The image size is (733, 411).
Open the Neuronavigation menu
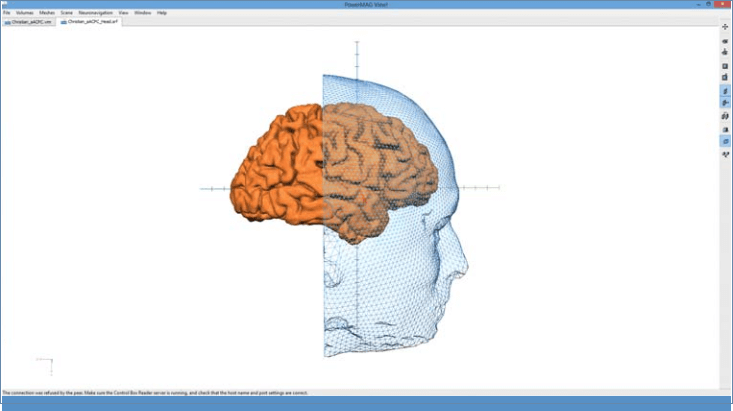coord(95,13)
